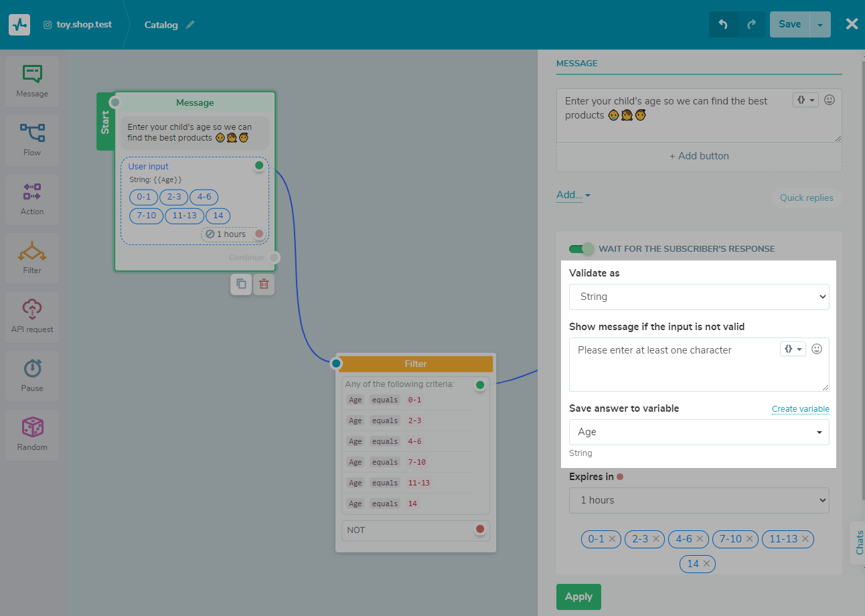Open the Save answer to variable dropdown
The width and height of the screenshot is (865, 616).
click(699, 432)
